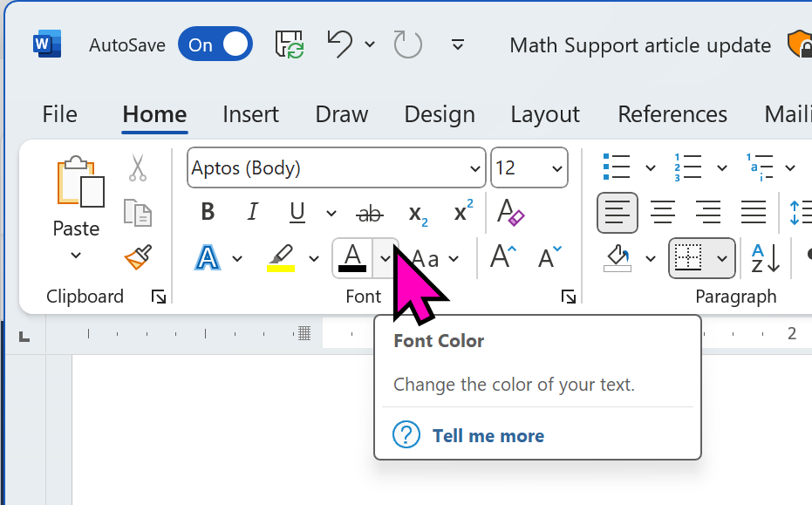Click the Tell me more link
The width and height of the screenshot is (812, 505).
488,435
